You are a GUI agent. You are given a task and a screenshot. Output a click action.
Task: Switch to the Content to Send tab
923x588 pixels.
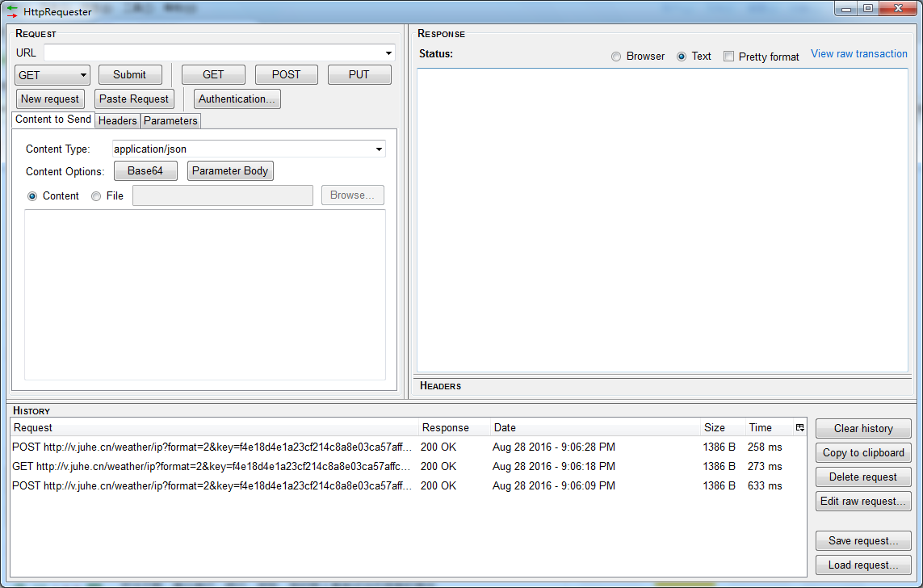click(x=53, y=120)
